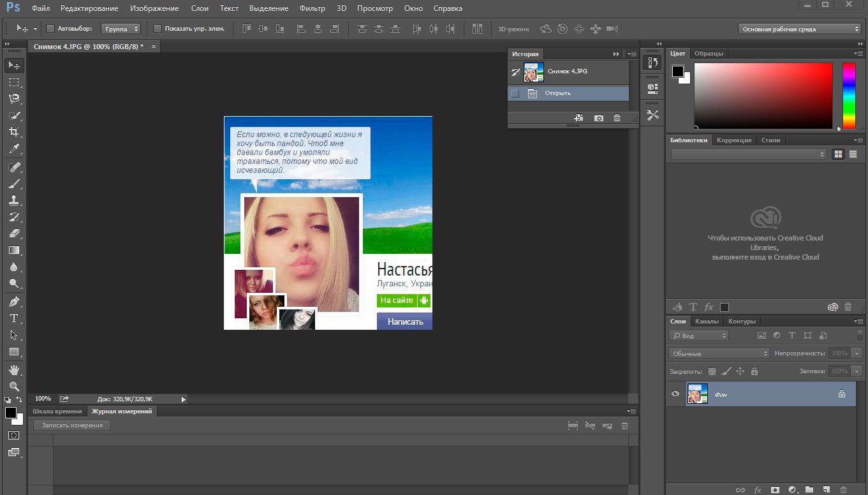
Task: Select the Eyedropper tool
Action: (x=14, y=149)
